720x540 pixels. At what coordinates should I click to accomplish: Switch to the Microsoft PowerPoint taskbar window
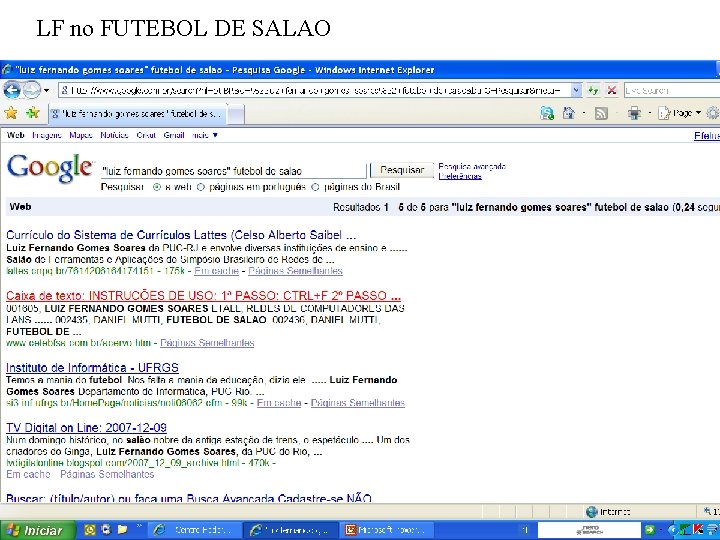tap(387, 530)
